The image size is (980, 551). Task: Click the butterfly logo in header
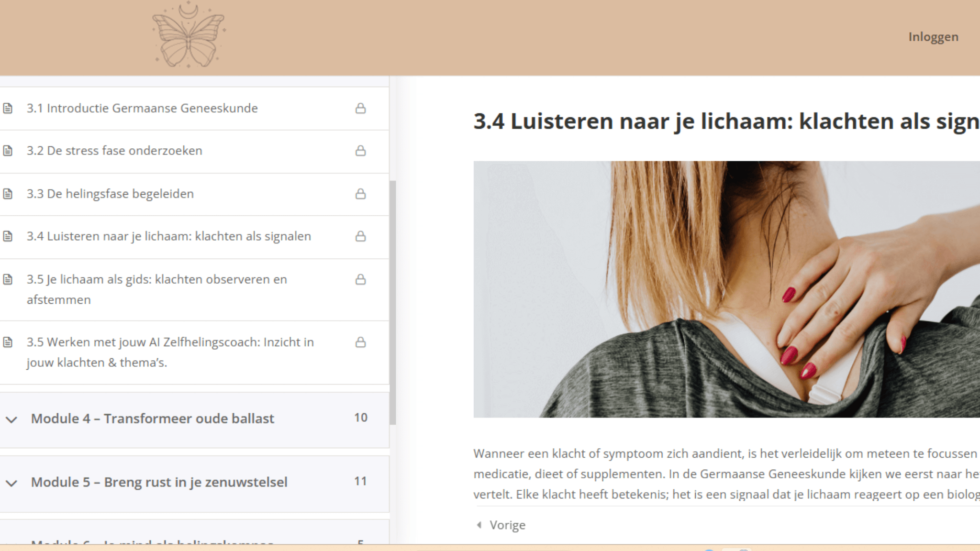click(189, 35)
